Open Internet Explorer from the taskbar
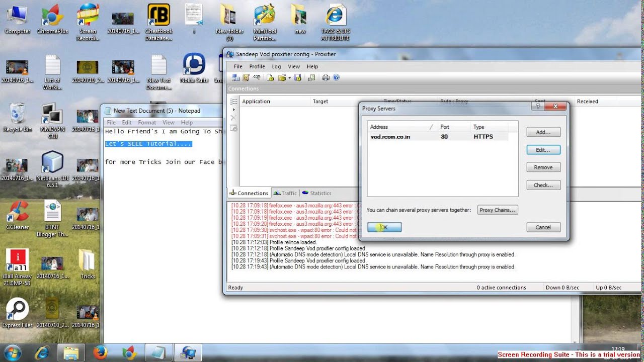644x362 pixels. tap(42, 352)
